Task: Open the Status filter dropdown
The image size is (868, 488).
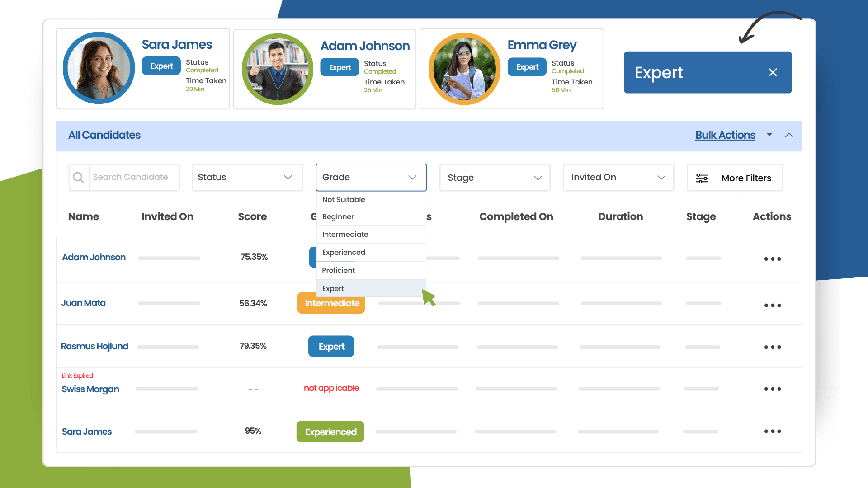Action: 247,177
